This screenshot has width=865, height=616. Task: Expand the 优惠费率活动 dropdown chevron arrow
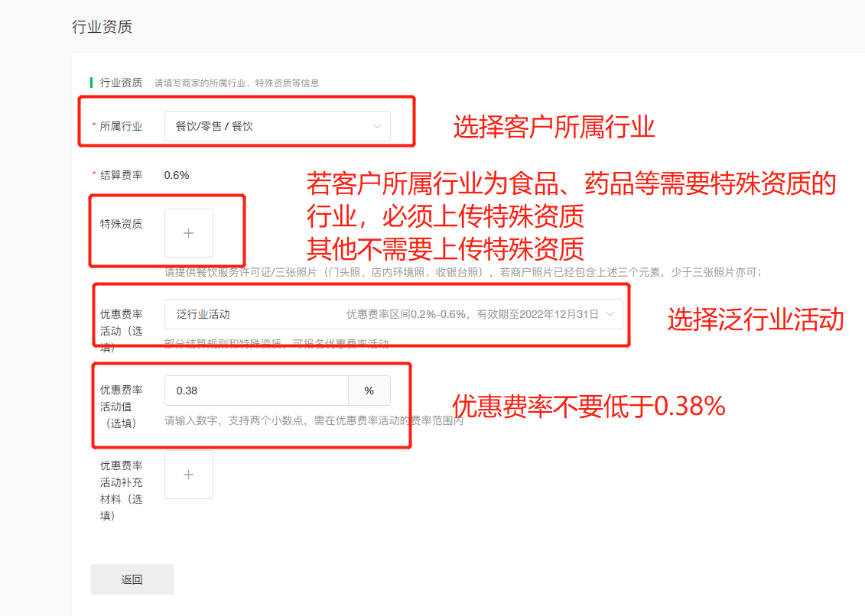[x=610, y=314]
